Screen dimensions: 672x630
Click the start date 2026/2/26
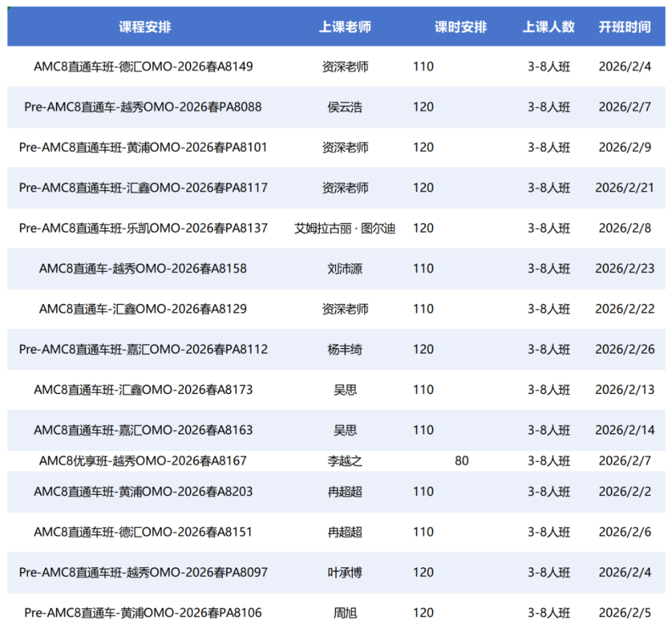pos(625,349)
